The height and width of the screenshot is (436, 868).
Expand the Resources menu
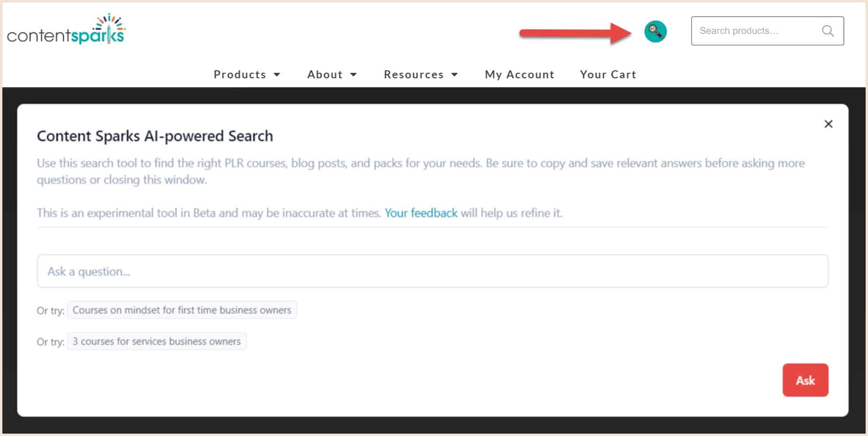click(421, 75)
